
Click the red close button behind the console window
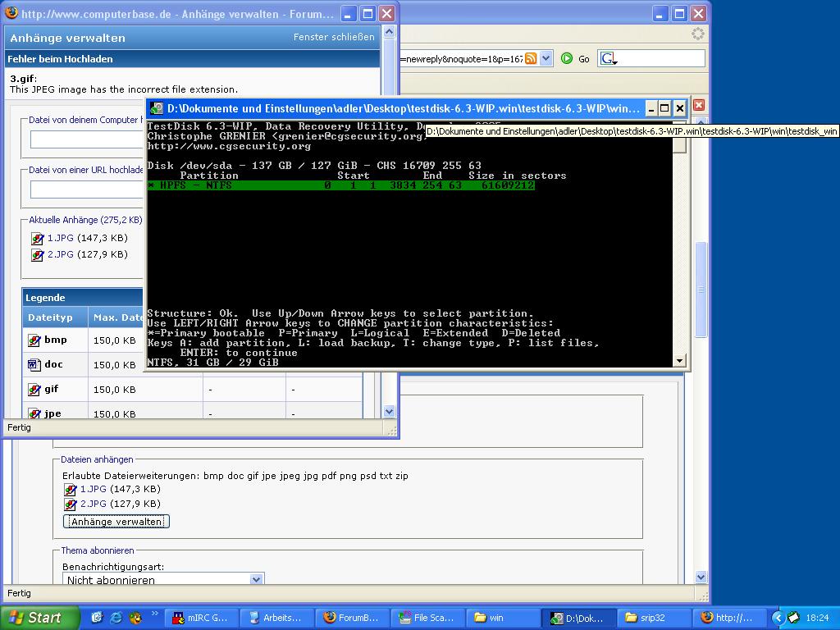coord(699,105)
